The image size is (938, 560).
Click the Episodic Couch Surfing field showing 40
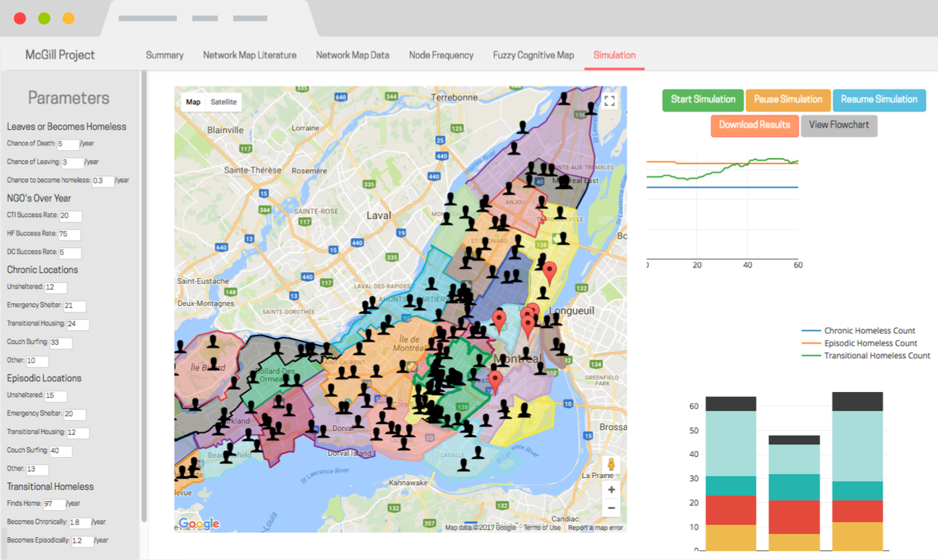61,451
